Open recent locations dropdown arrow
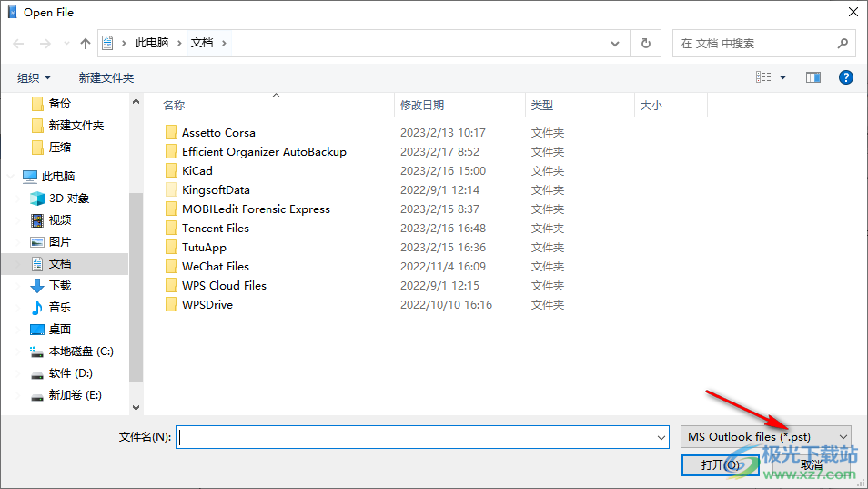Image resolution: width=868 pixels, height=489 pixels. coord(66,43)
